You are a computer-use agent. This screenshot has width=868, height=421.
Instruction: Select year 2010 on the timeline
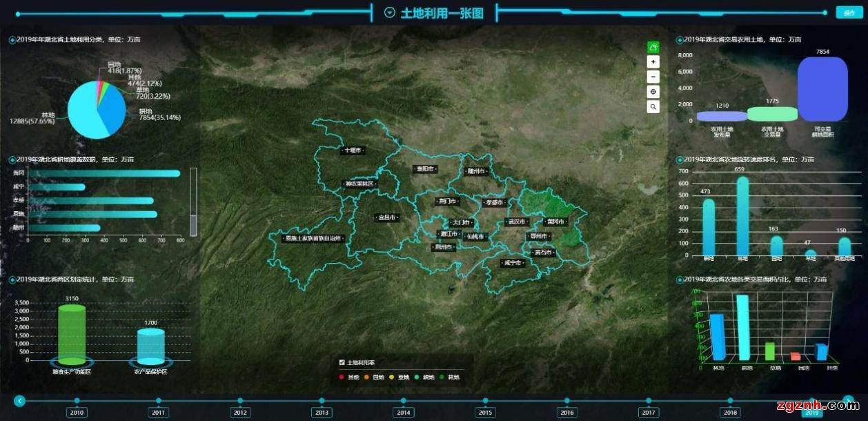point(77,412)
